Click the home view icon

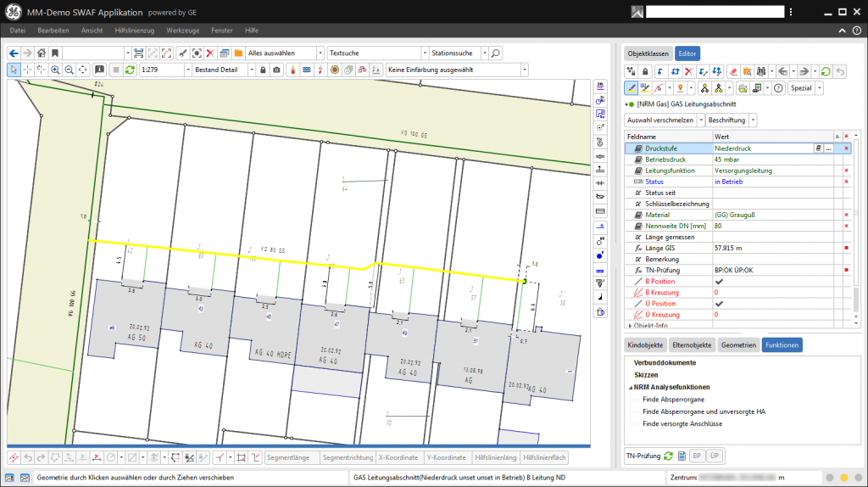click(40, 53)
